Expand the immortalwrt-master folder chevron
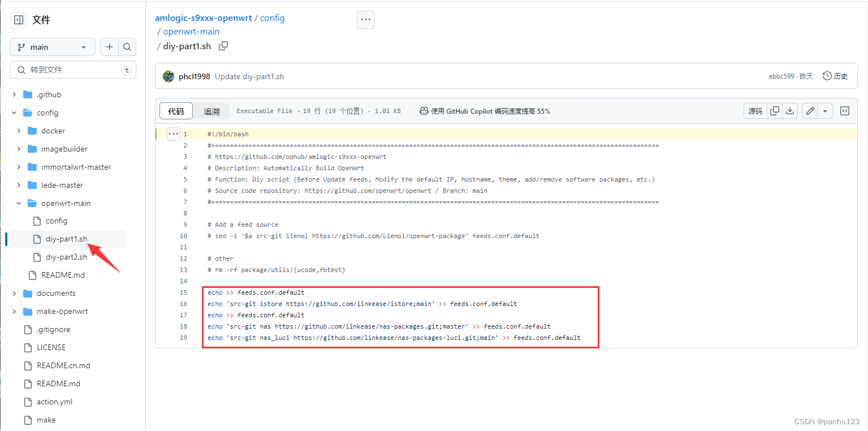The height and width of the screenshot is (431, 868). point(19,167)
